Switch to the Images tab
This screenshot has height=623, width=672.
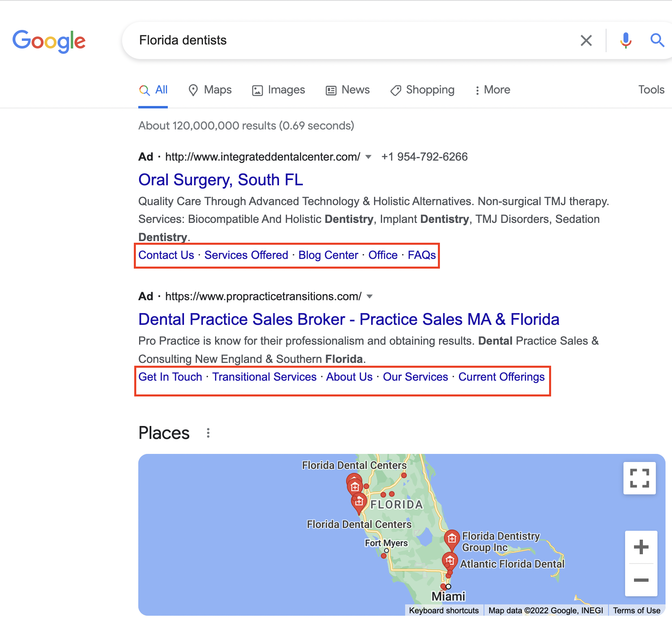(x=279, y=90)
